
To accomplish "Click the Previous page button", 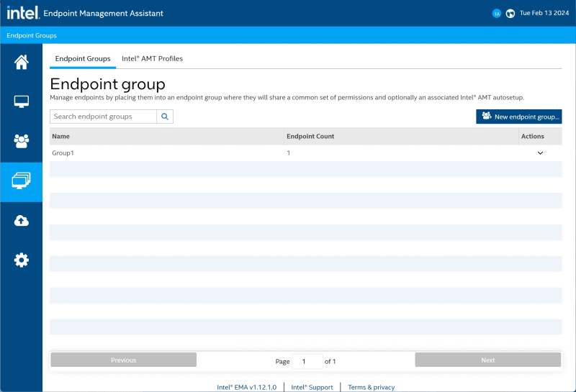I will [123, 360].
